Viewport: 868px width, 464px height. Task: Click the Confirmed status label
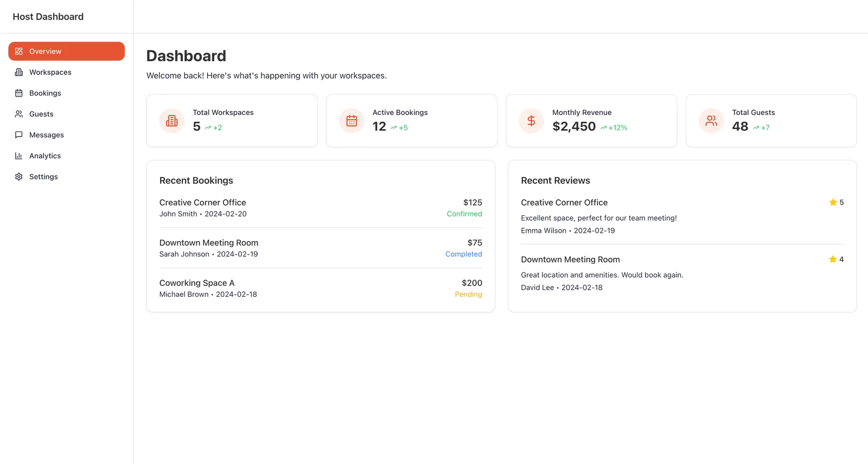(x=464, y=214)
